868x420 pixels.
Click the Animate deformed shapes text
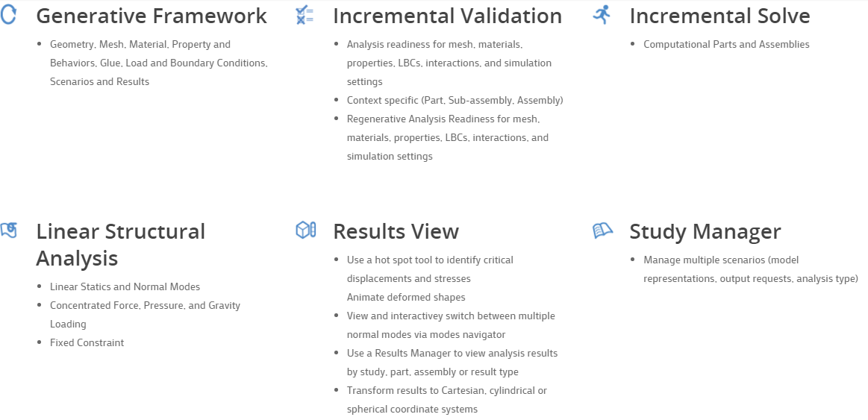pos(406,297)
